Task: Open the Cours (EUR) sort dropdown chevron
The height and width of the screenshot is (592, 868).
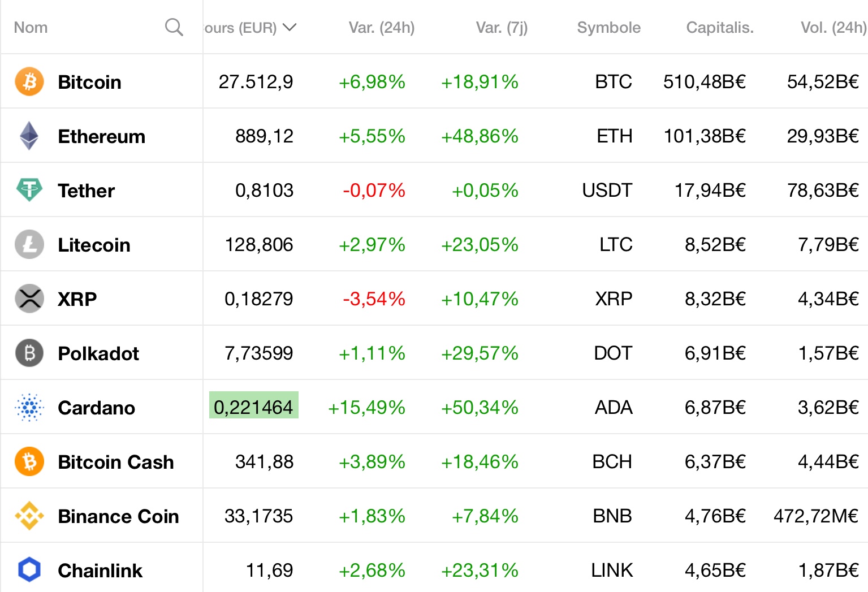Action: pos(290,27)
